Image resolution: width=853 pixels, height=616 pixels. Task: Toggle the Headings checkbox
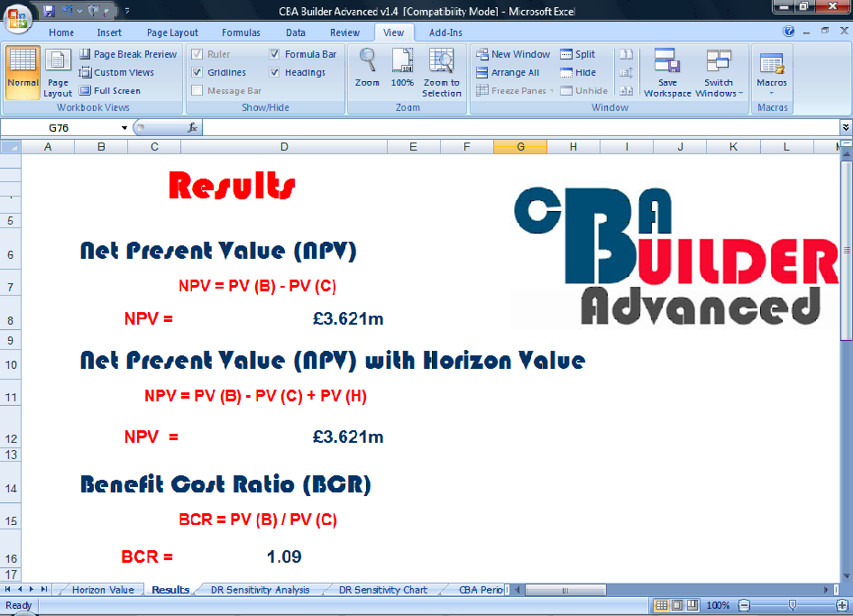[275, 72]
